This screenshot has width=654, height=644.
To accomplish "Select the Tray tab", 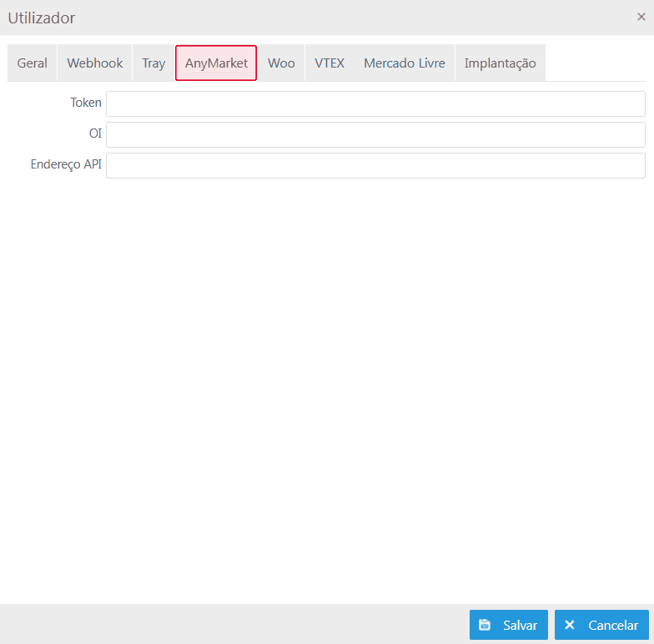I will 153,63.
